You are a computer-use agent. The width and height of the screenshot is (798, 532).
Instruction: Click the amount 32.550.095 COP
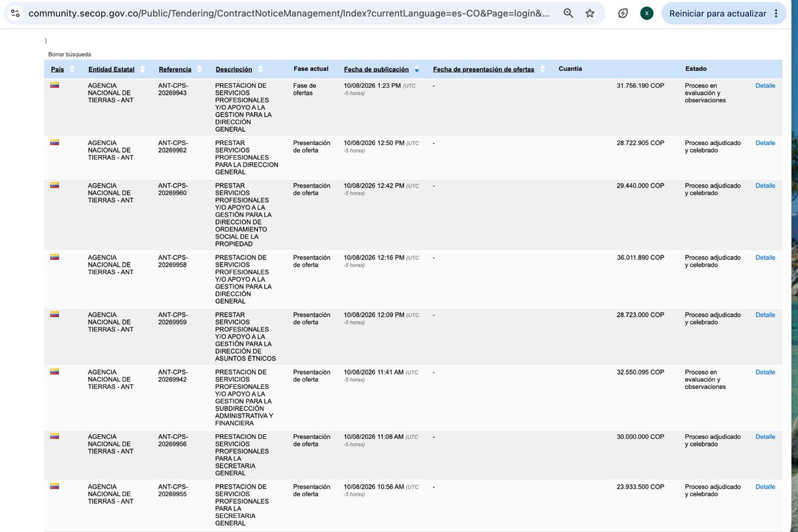pos(640,372)
